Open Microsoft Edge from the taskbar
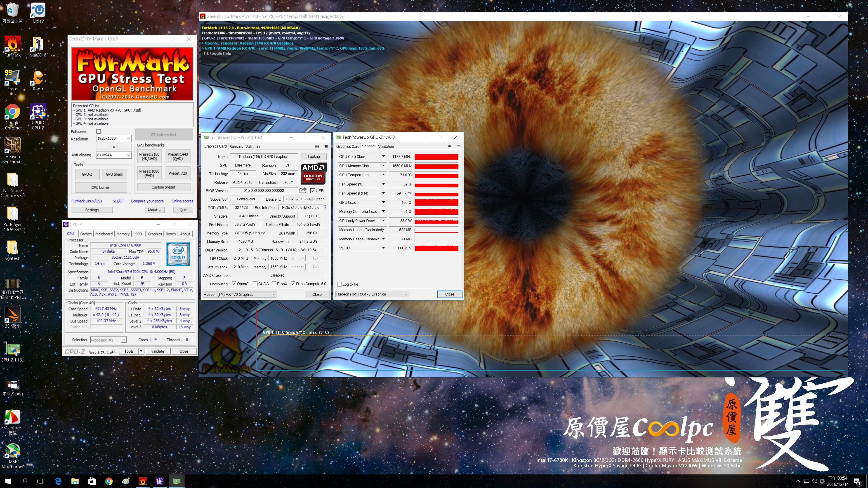The image size is (868, 488). (x=58, y=481)
